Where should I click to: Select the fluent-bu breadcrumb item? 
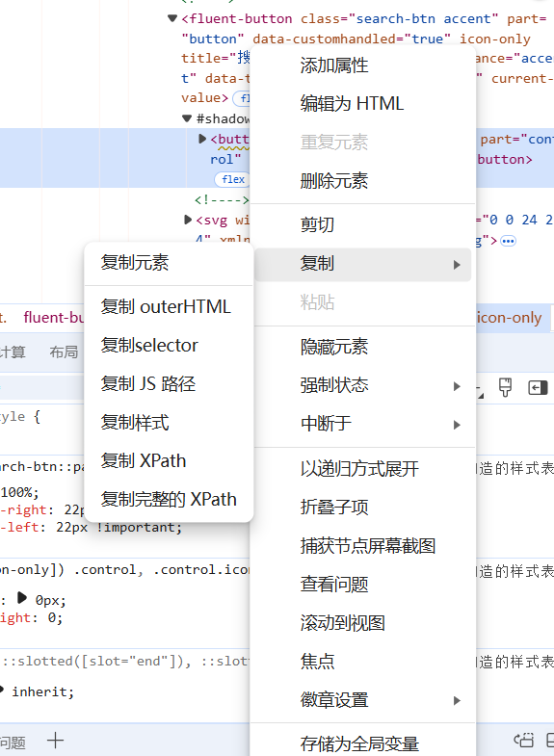coord(54,318)
